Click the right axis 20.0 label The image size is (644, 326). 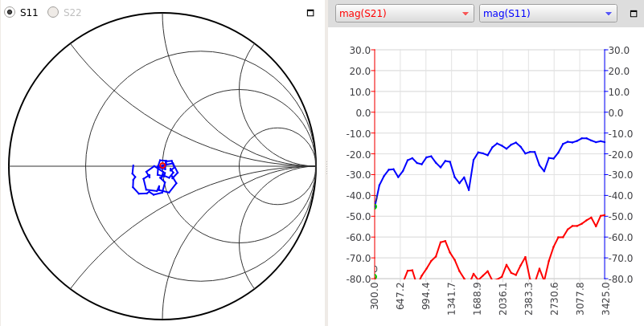[x=619, y=71]
